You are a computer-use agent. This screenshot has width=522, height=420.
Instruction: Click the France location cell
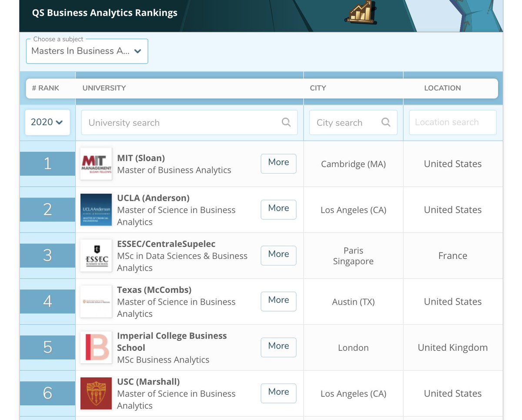453,256
